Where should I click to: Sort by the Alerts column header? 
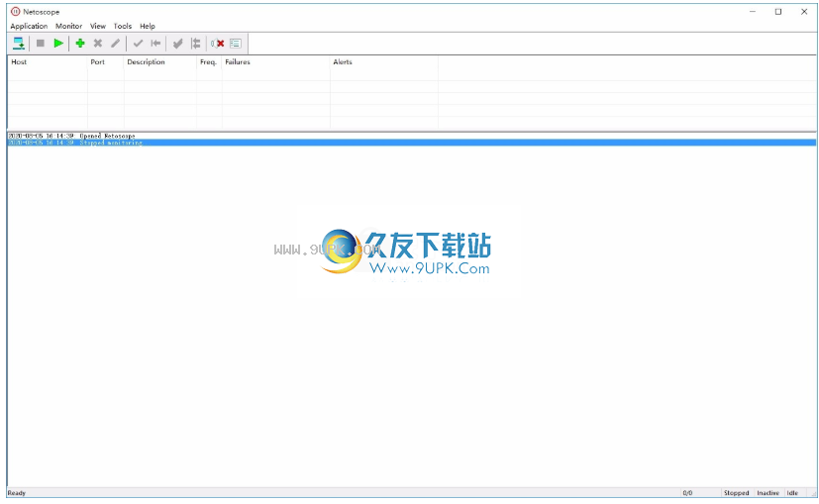(x=384, y=62)
